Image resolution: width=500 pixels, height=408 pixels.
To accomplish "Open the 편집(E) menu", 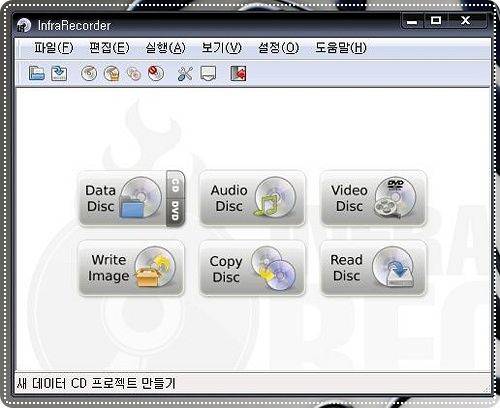I will pyautogui.click(x=109, y=48).
